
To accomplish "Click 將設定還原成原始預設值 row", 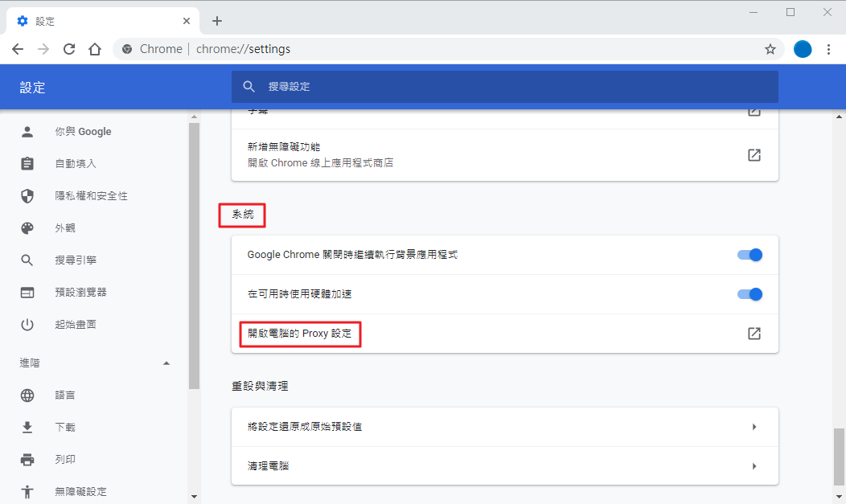I will (x=505, y=427).
